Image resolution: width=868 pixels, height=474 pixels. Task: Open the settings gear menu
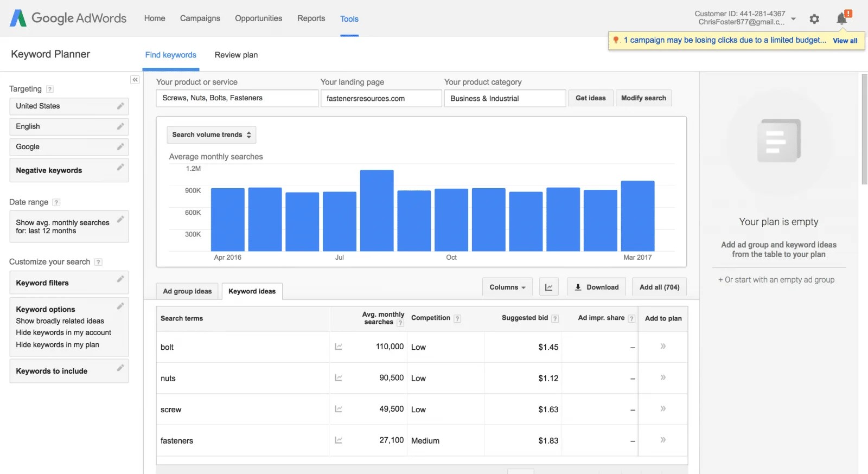point(814,19)
